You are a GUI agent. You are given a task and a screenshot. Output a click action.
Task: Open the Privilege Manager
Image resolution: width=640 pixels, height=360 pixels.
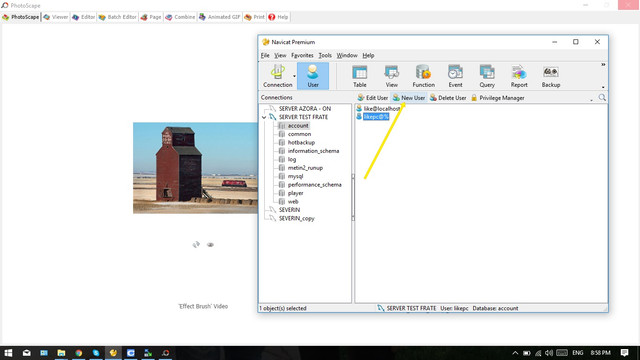pos(498,98)
